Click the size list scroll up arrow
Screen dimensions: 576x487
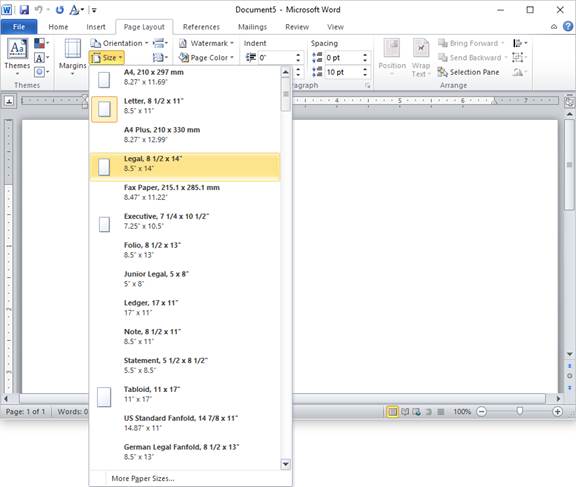click(286, 72)
